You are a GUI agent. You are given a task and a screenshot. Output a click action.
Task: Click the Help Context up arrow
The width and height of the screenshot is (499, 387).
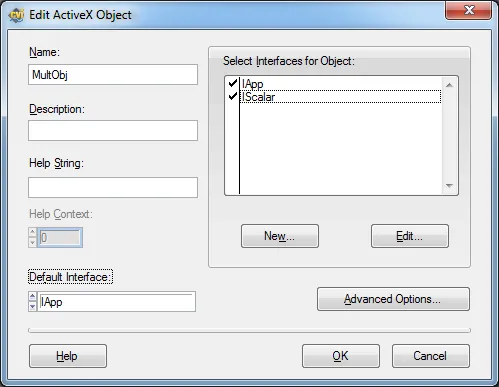(32, 232)
